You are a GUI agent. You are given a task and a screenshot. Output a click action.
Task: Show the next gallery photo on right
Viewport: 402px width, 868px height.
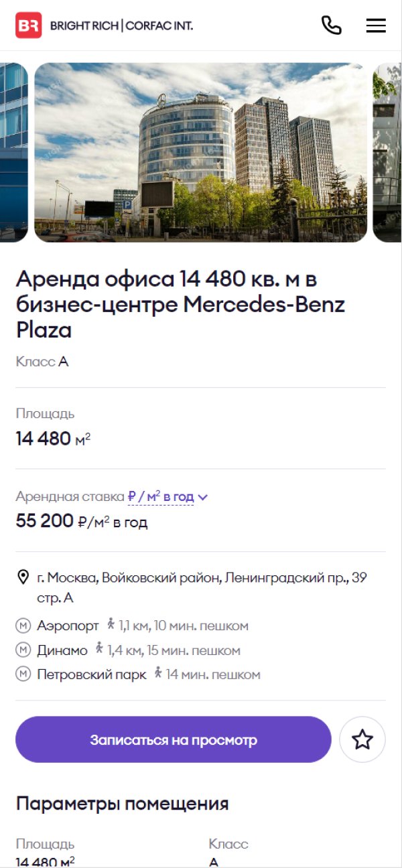point(387,153)
